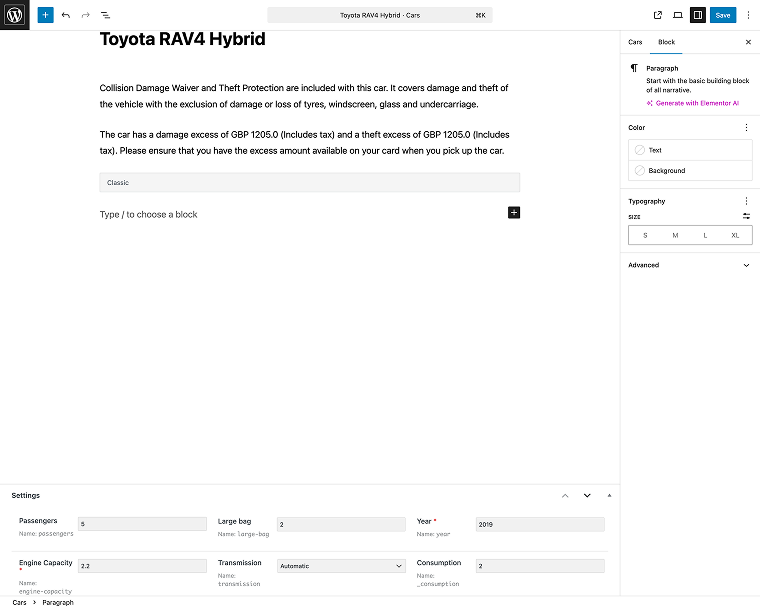This screenshot has width=760, height=608.
Task: Click the empty paragraph placeholder
Action: click(148, 214)
